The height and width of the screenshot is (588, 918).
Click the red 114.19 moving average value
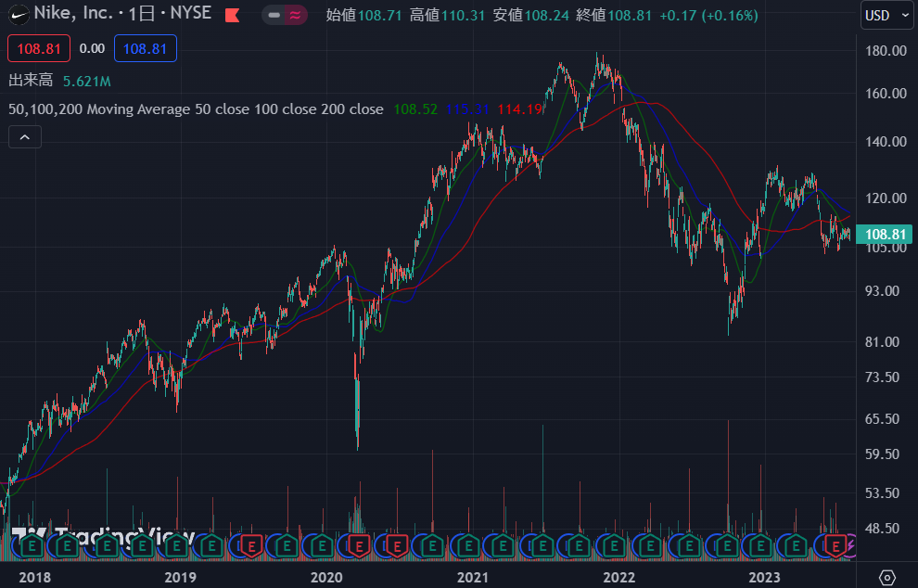click(x=519, y=109)
